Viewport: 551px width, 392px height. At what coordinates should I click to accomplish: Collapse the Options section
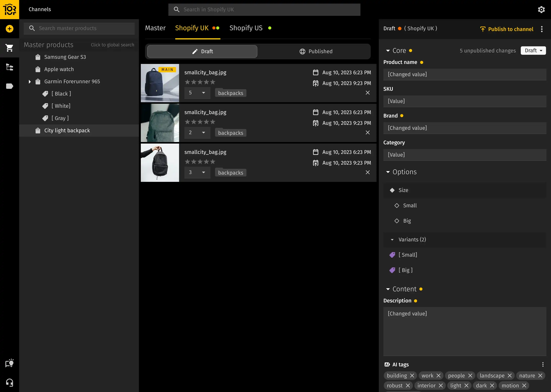388,172
